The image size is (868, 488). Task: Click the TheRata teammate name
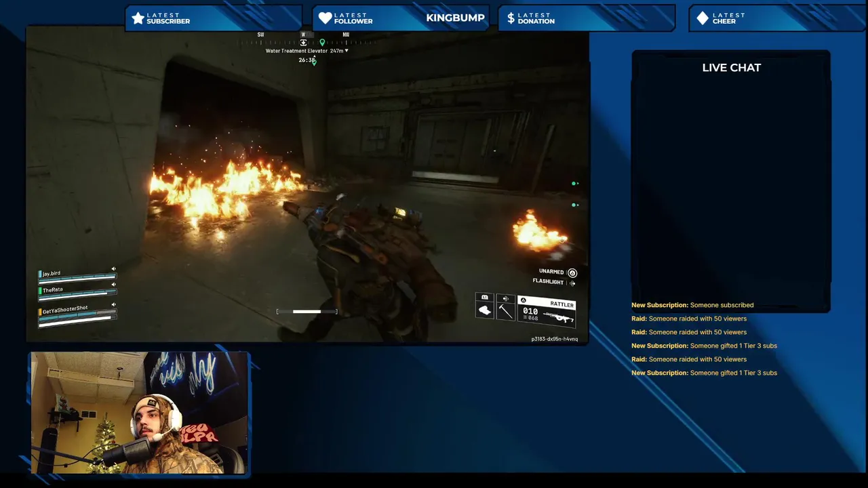53,290
